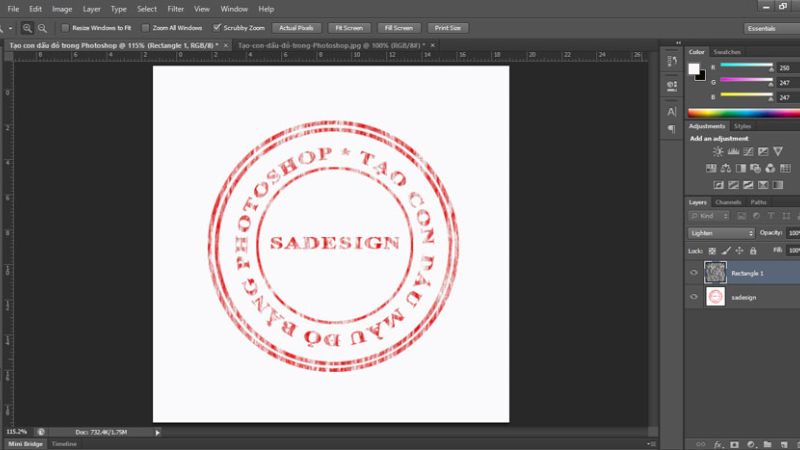Open the layer filter Kind dropdown
Screen dimensions: 800x450
coord(709,216)
